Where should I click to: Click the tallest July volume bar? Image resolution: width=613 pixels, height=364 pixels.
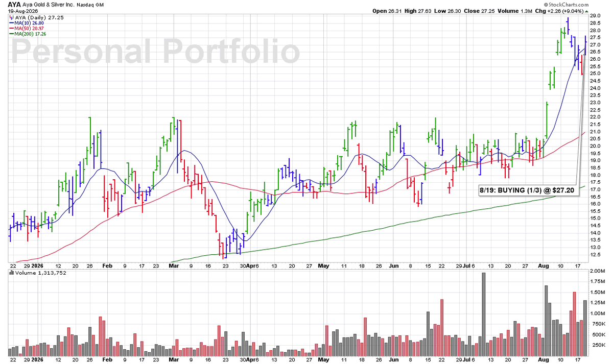click(x=483, y=314)
